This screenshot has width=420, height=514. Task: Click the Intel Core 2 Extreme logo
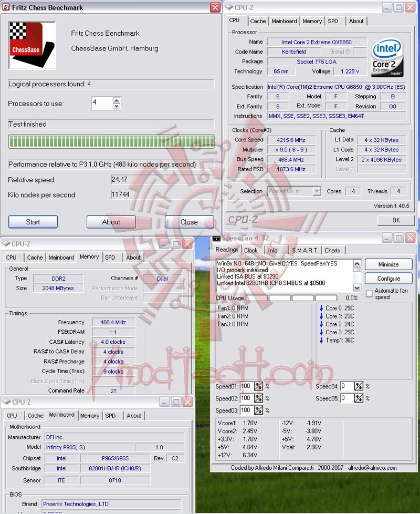coord(387,58)
